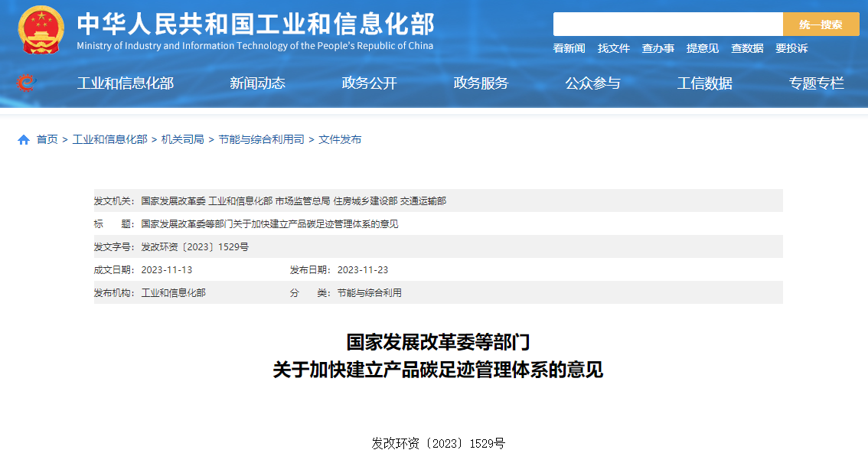868x463 pixels.
Task: Go to 节能与综合利用司 in the breadcrumb
Action: pos(261,139)
